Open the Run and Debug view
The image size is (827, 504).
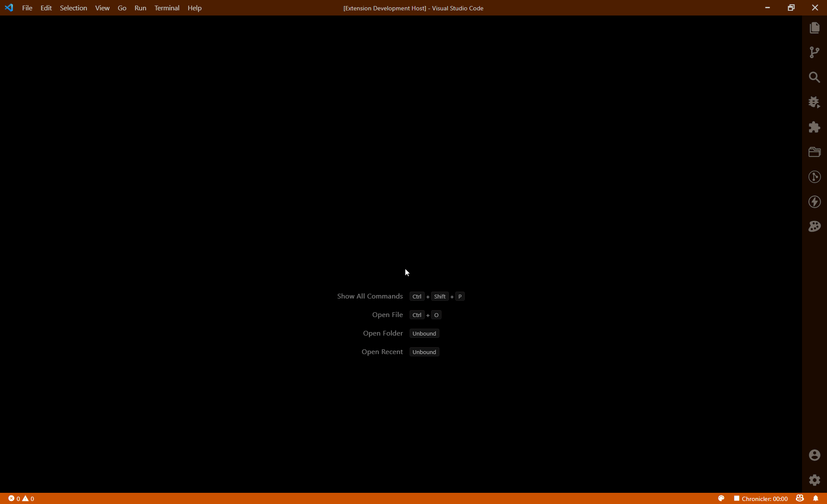point(814,102)
